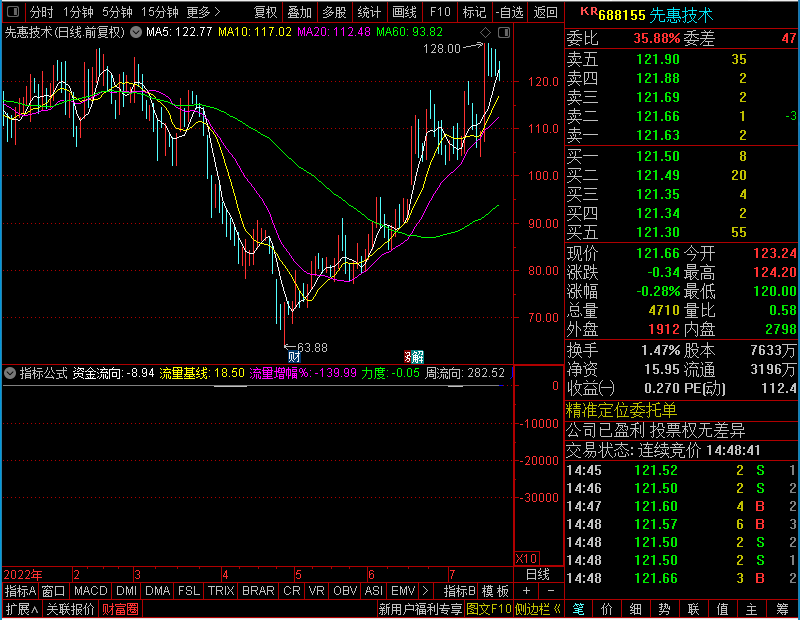Select the 15分钟 period tab
The image size is (800, 620).
pyautogui.click(x=159, y=12)
